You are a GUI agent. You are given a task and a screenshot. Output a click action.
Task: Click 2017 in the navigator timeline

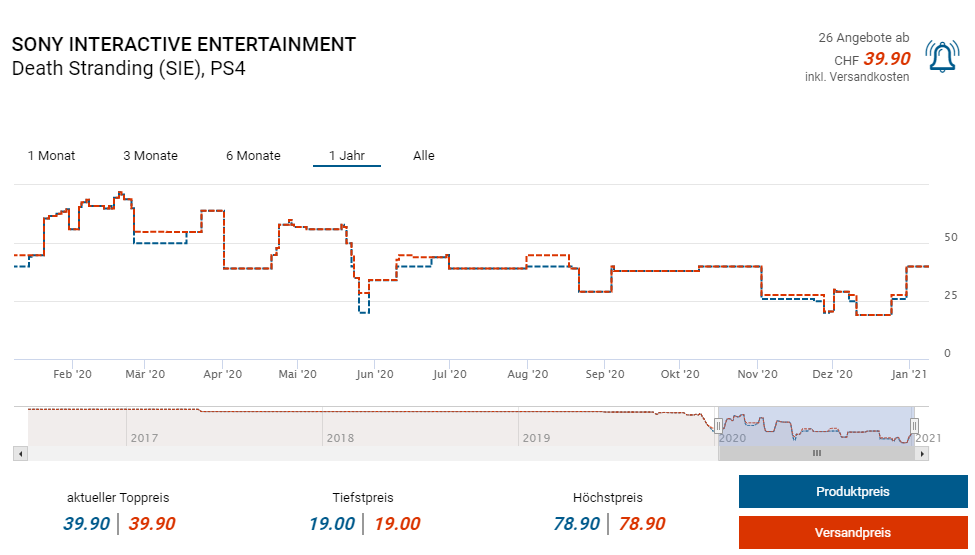tap(143, 438)
